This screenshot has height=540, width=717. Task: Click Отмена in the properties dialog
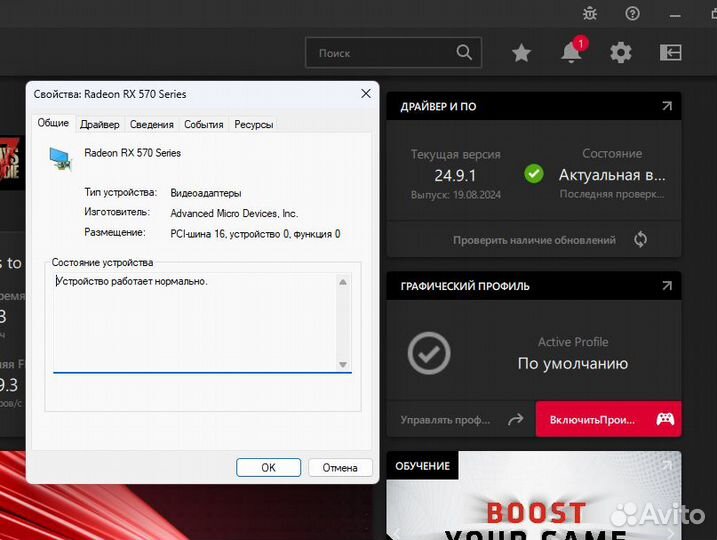(x=340, y=467)
